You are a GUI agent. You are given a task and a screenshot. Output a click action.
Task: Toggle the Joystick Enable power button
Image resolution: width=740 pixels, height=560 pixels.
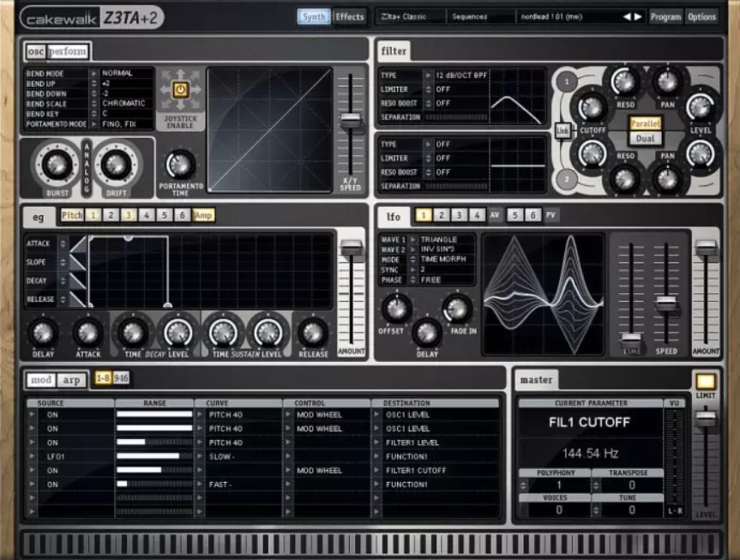tap(180, 89)
